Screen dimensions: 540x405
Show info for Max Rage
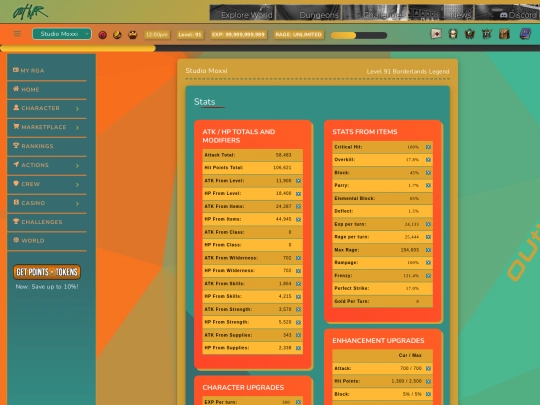click(428, 250)
